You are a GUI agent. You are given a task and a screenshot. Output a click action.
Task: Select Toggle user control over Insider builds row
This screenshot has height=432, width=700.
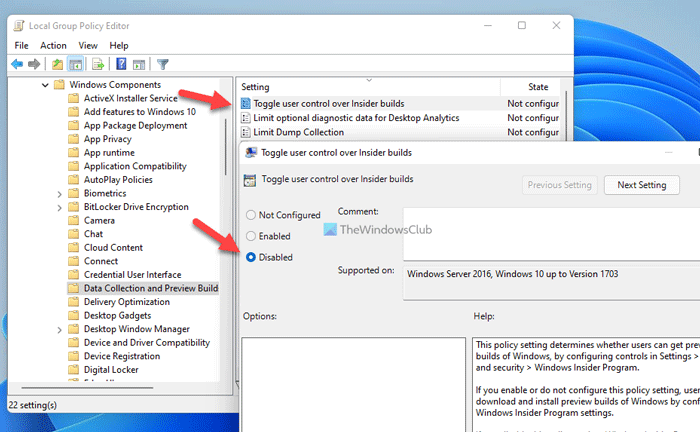(x=400, y=104)
